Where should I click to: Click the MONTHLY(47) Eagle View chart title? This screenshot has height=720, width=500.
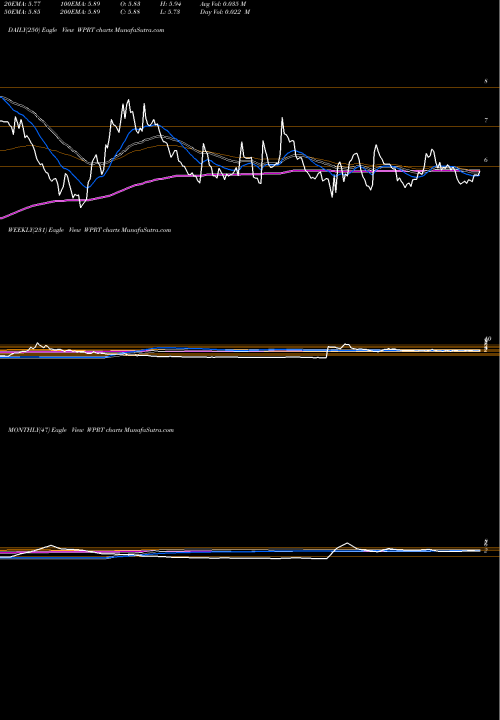[x=91, y=430]
